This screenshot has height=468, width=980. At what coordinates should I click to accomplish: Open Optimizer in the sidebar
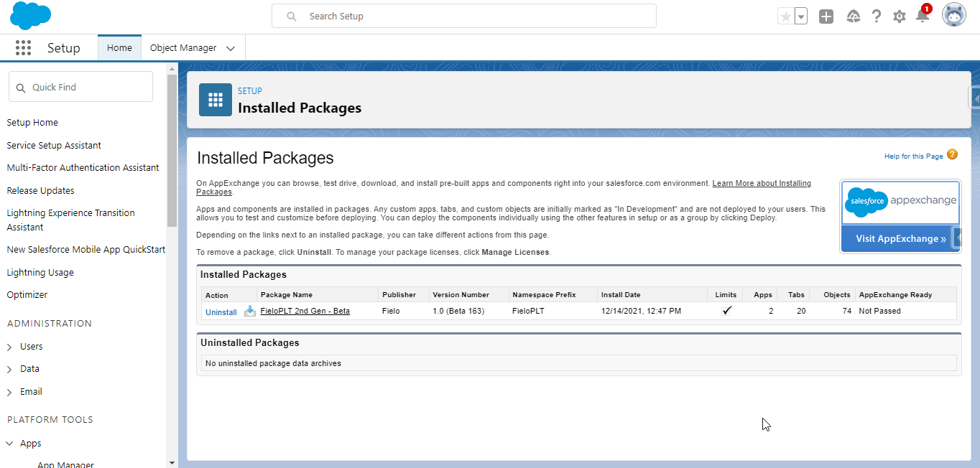(x=27, y=295)
